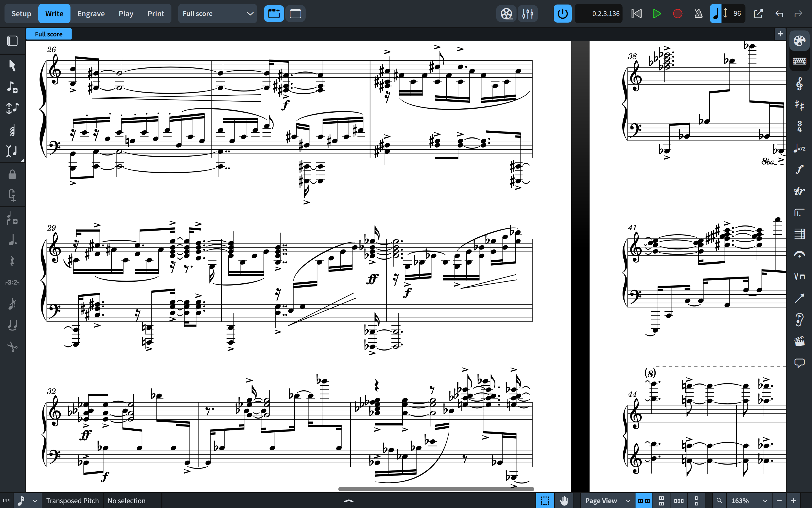The width and height of the screenshot is (812, 508).
Task: Activate note input tool
Action: [x=12, y=87]
